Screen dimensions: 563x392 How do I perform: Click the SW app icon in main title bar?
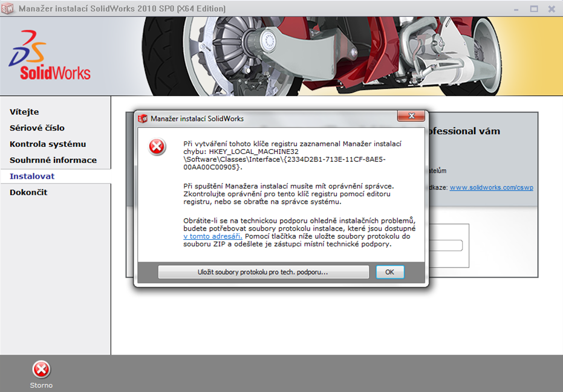[x=7, y=8]
